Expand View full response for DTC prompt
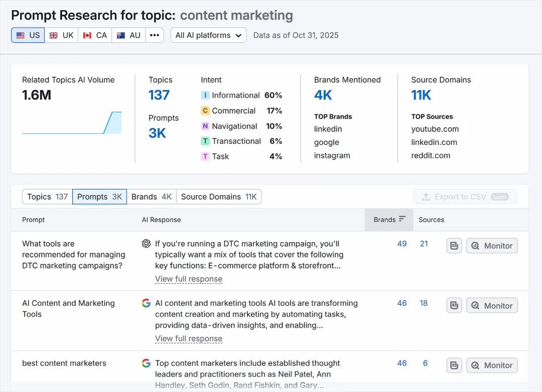Image resolution: width=542 pixels, height=392 pixels. (x=189, y=279)
